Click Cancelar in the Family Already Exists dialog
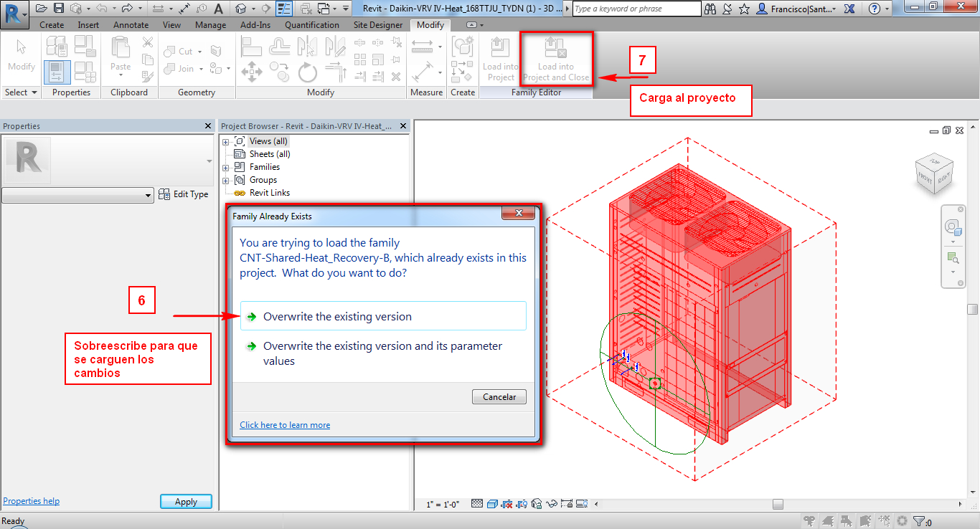The width and height of the screenshot is (980, 529). pos(499,396)
